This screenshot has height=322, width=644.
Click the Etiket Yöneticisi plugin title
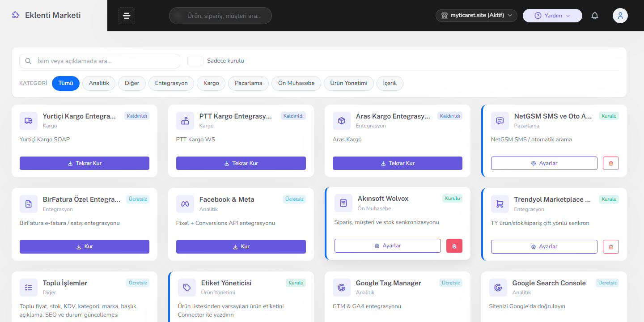(226, 283)
